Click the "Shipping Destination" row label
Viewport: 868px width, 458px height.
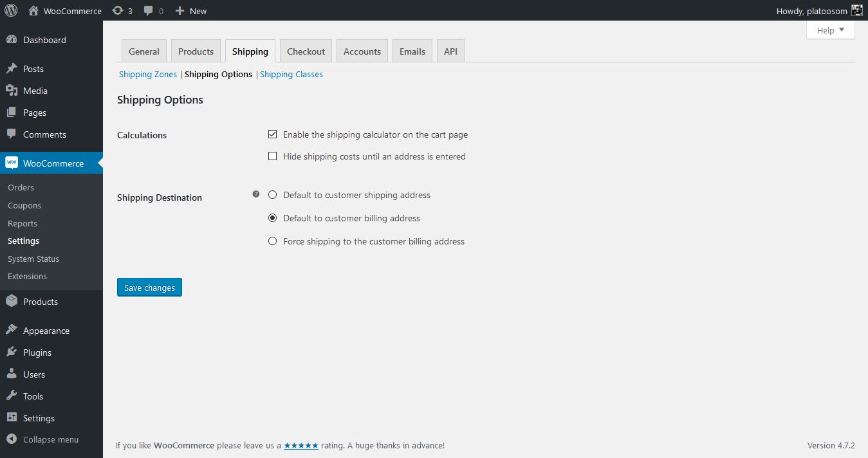click(x=160, y=197)
